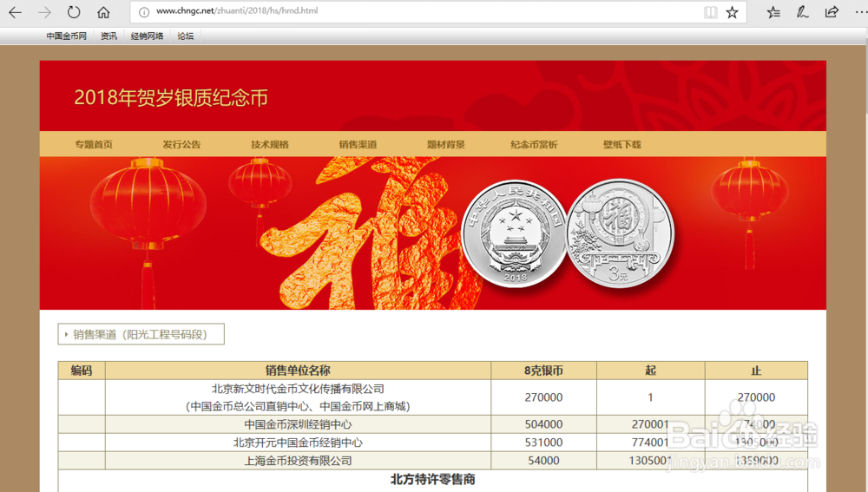Image resolution: width=868 pixels, height=492 pixels.
Task: Open the 发行公告 menu item
Action: pyautogui.click(x=181, y=144)
